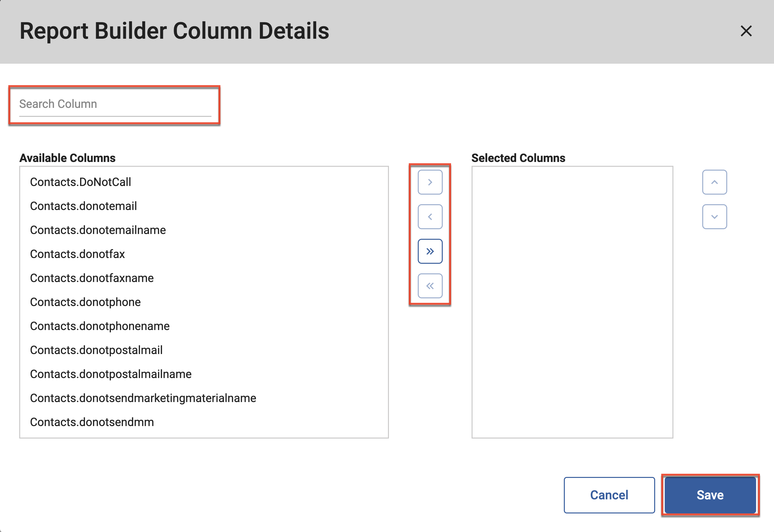Click double right arrow to move all columns

tap(430, 251)
